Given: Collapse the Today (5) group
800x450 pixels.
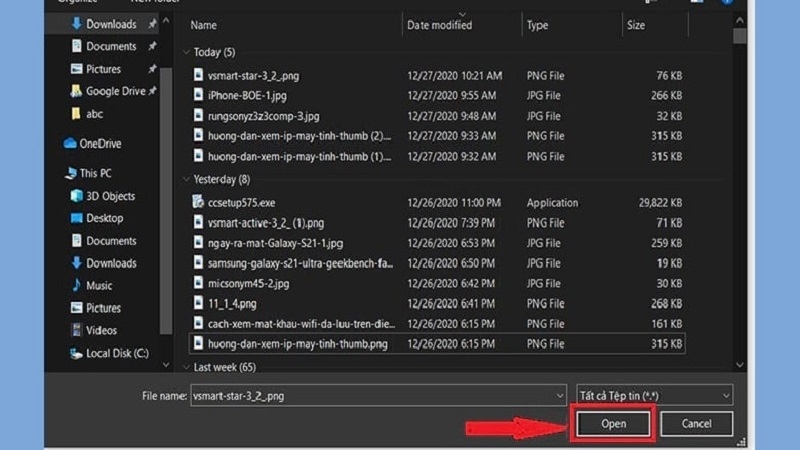Looking at the screenshot, I should point(185,52).
